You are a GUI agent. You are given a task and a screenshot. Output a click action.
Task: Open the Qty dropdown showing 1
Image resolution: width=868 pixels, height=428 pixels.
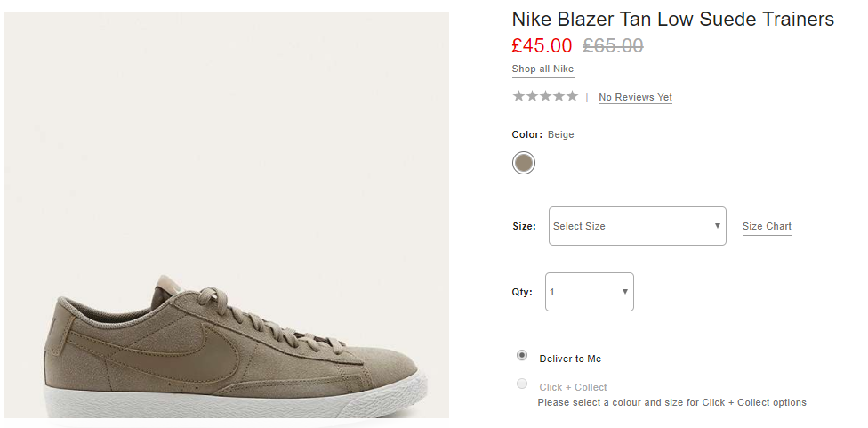tap(590, 292)
